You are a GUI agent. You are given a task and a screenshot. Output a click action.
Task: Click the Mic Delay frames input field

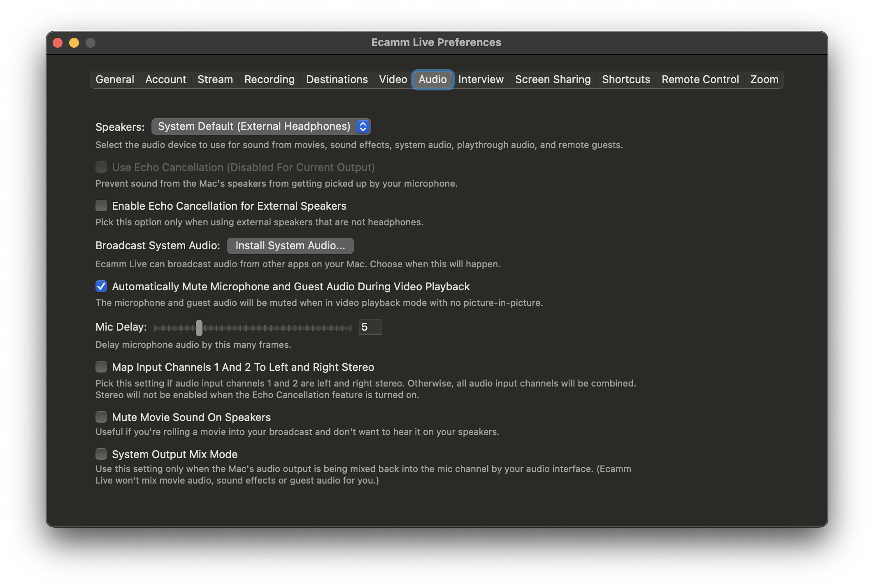pos(370,327)
